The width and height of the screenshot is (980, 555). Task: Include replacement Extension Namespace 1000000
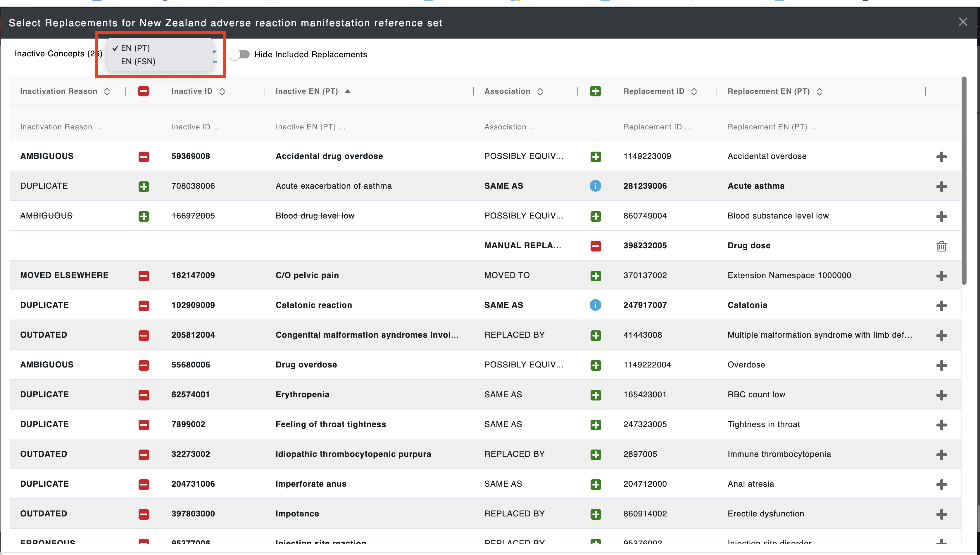tap(596, 275)
